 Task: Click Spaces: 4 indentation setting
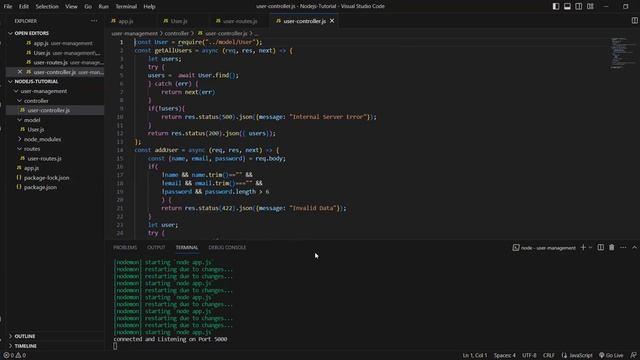(x=504, y=356)
